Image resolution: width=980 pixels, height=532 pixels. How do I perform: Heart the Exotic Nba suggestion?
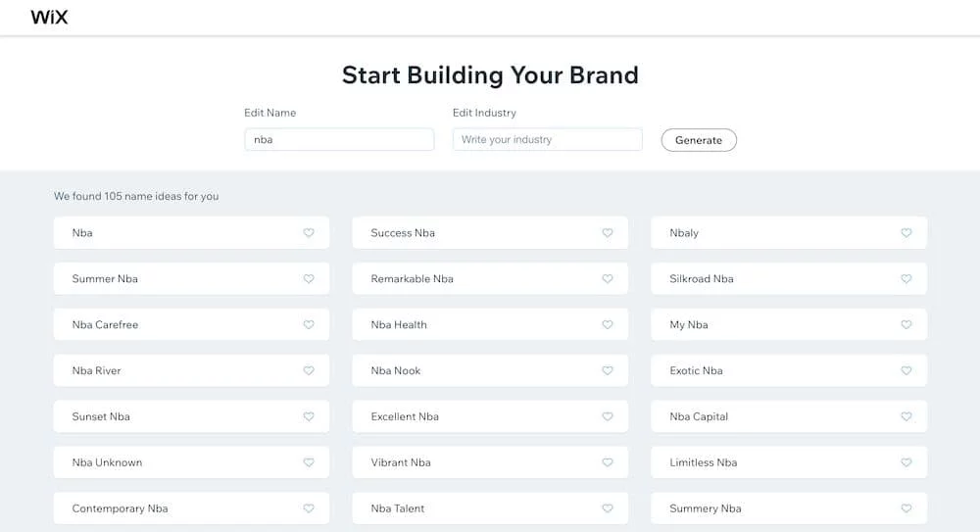point(906,370)
